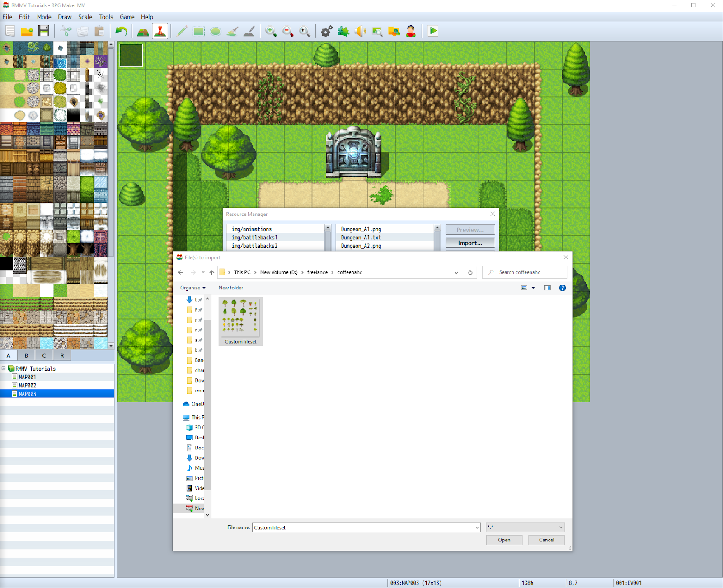The image size is (723, 588).
Task: Select the Paste clipboard icon
Action: pyautogui.click(x=99, y=31)
